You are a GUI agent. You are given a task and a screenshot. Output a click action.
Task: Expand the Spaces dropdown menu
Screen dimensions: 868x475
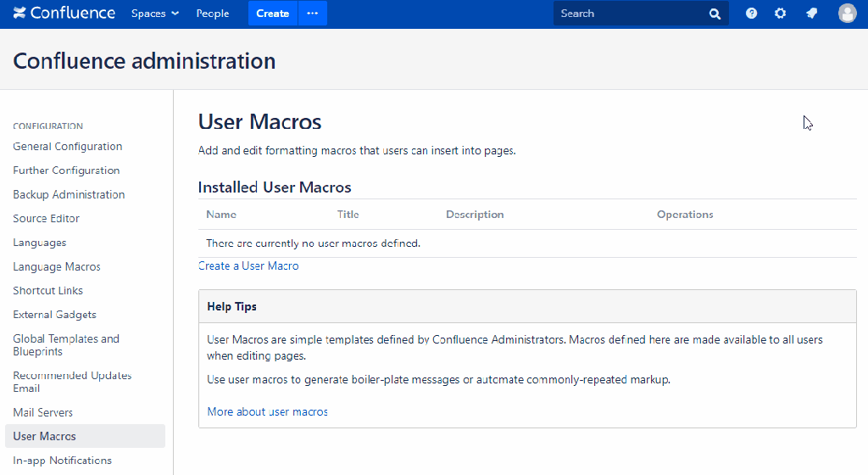[154, 14]
